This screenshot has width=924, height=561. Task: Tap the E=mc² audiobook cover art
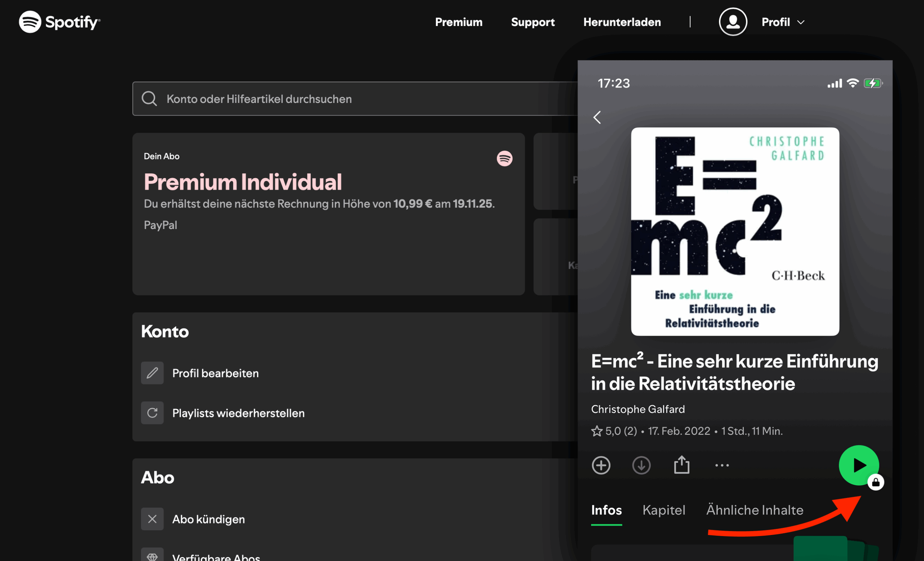click(735, 232)
